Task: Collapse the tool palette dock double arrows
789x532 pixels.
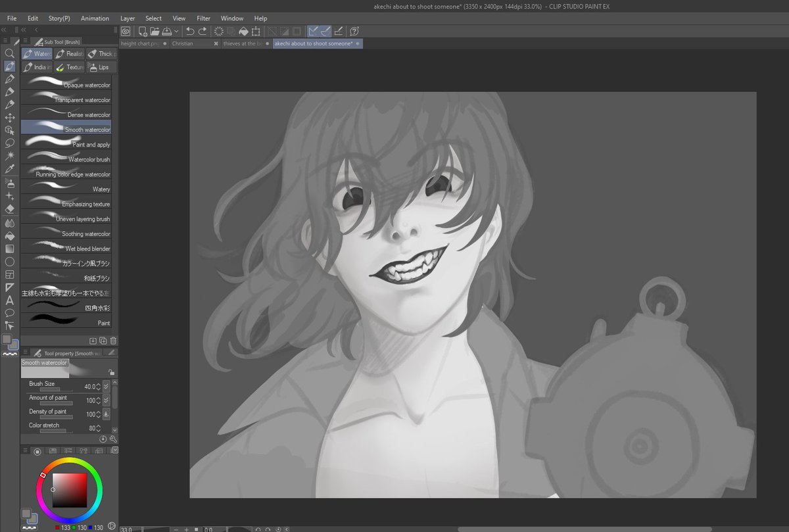Action: (4, 30)
